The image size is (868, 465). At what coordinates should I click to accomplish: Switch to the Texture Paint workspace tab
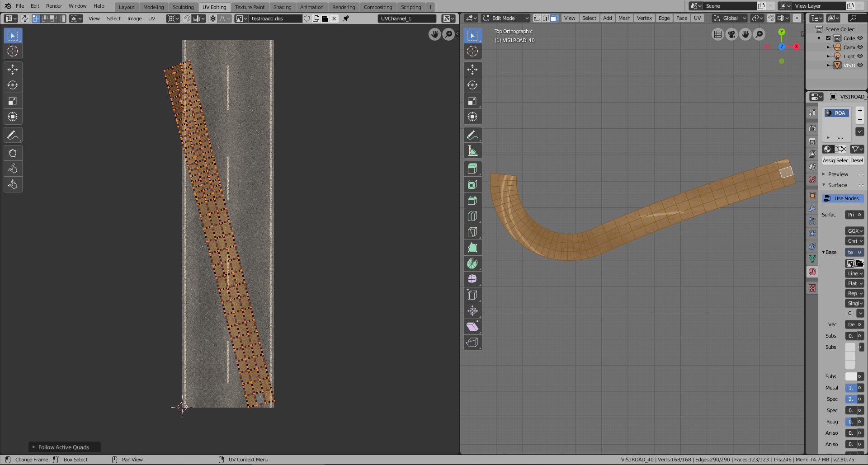pyautogui.click(x=250, y=7)
